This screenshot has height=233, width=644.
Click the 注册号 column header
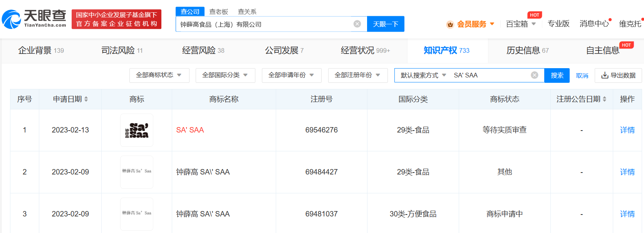(x=322, y=99)
